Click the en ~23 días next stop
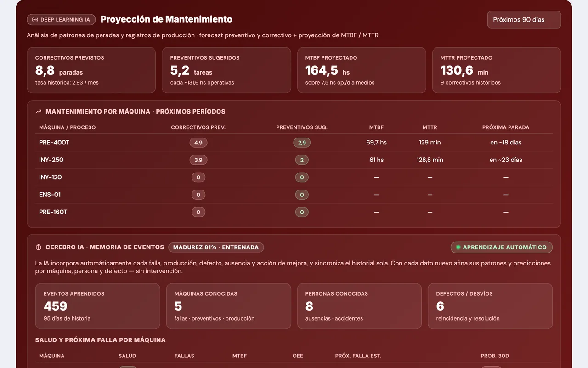This screenshot has width=588, height=368. [506, 160]
